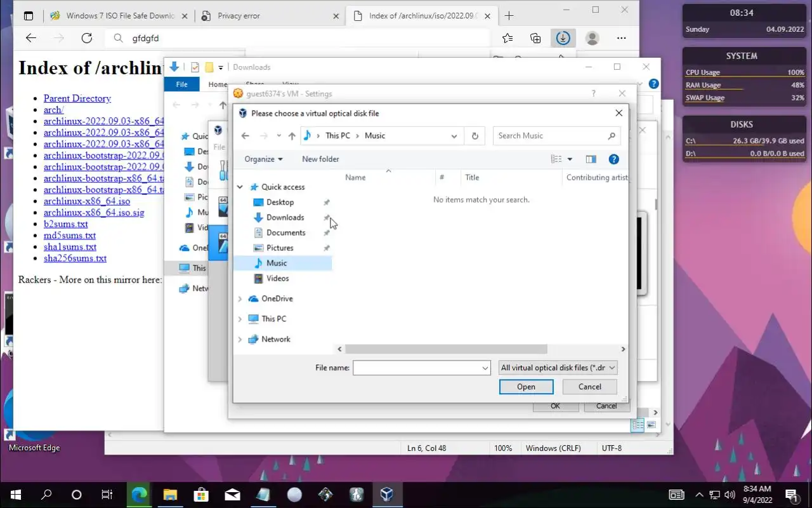The width and height of the screenshot is (812, 508).
Task: Open Edge collections icon
Action: [535, 38]
